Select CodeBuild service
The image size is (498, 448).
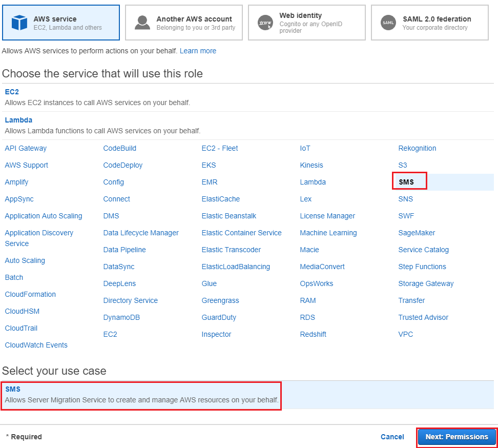pos(120,148)
